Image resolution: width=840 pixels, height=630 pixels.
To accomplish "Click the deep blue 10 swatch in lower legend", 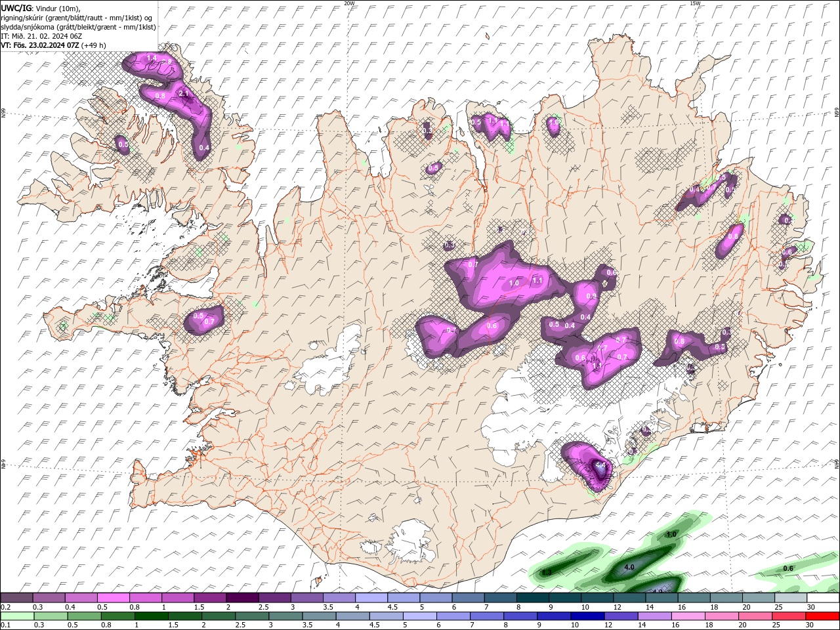I will (x=587, y=616).
